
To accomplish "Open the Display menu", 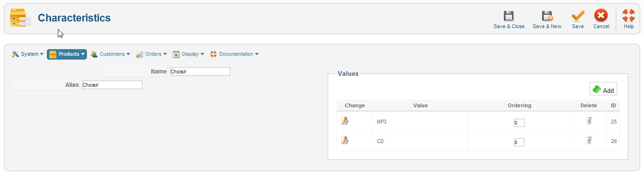I will click(188, 54).
